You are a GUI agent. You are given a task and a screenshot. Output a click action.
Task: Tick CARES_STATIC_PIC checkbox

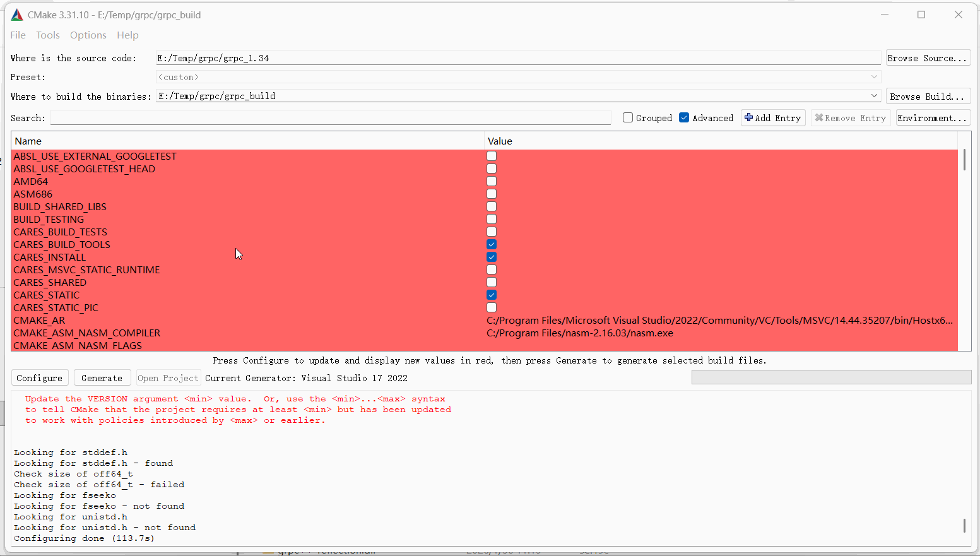coord(492,307)
